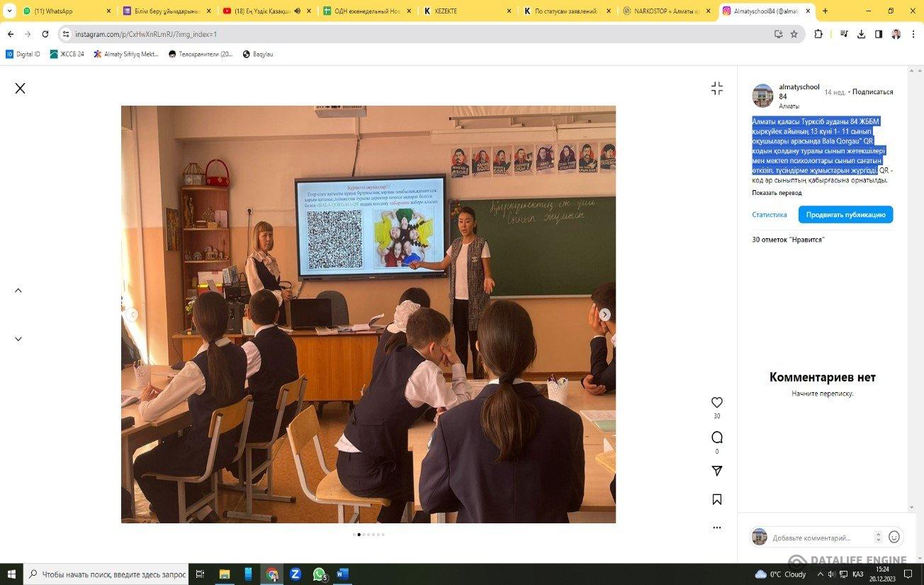Save the post with the bookmark icon
The height and width of the screenshot is (585, 924).
(716, 499)
